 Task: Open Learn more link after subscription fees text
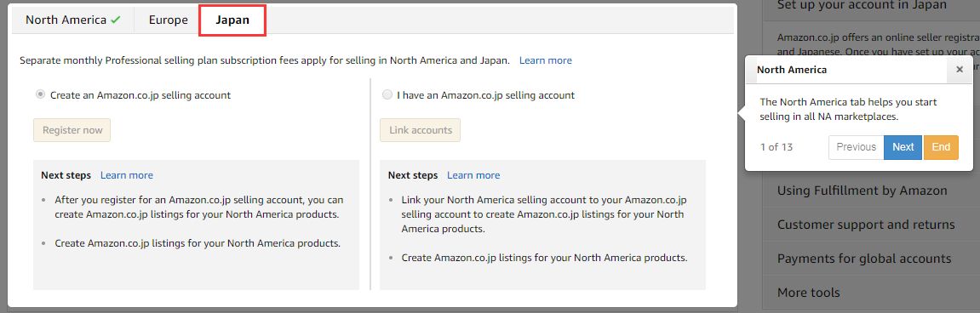pyautogui.click(x=545, y=60)
